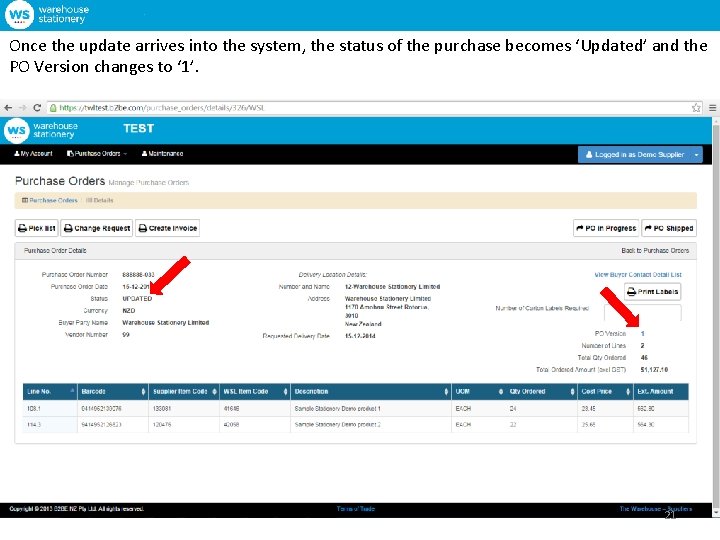Click the Warehouse Stationery logo in TEST header
The height and width of the screenshot is (540, 720).
(41, 130)
